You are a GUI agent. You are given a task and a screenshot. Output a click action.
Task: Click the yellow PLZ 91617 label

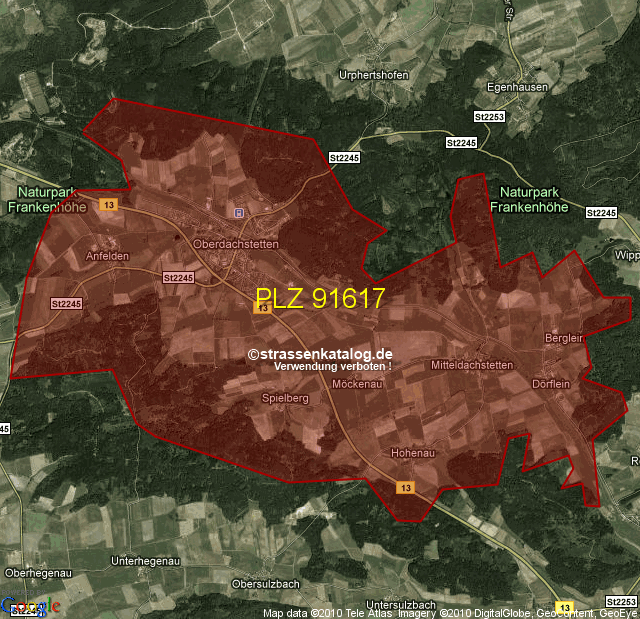click(320, 298)
